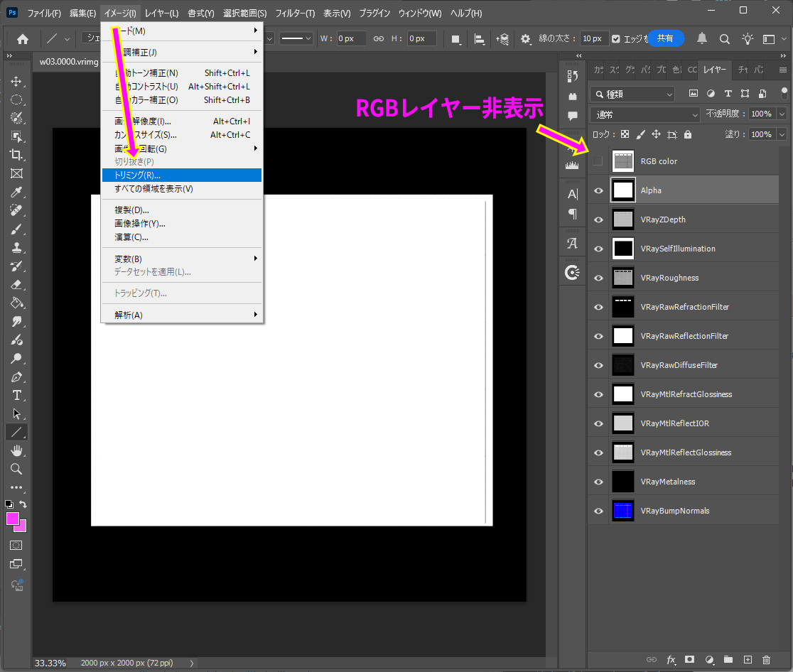Click the VRayBumpNormals layer thumbnail

pos(622,510)
